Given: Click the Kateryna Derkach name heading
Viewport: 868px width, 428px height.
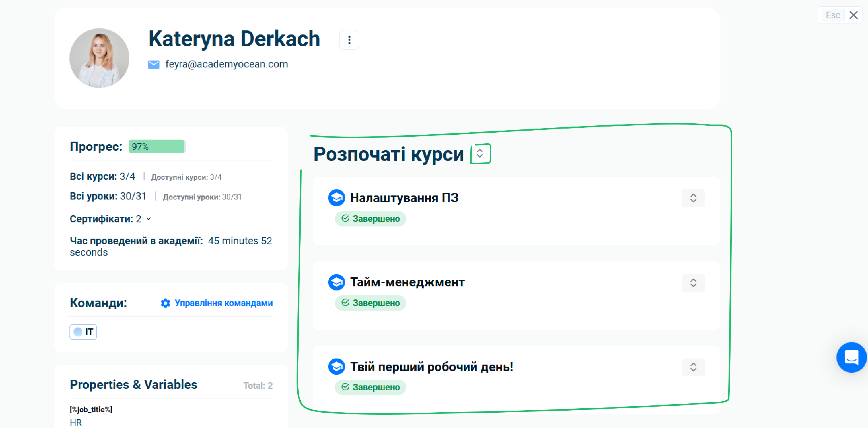Looking at the screenshot, I should (234, 39).
